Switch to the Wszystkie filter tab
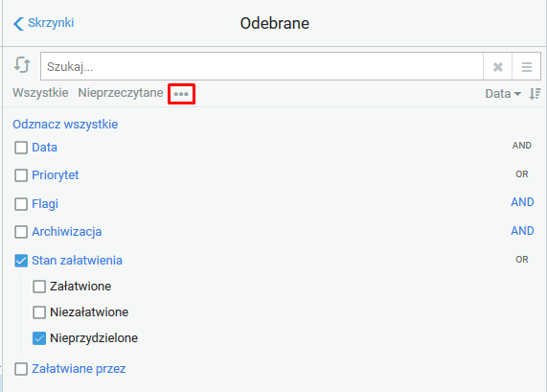The width and height of the screenshot is (547, 392). (40, 93)
